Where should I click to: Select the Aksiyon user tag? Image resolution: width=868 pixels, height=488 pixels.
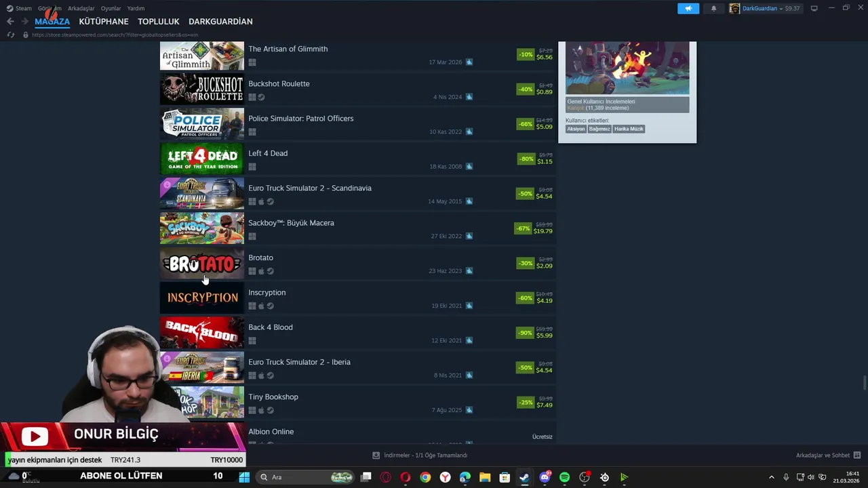click(x=576, y=129)
